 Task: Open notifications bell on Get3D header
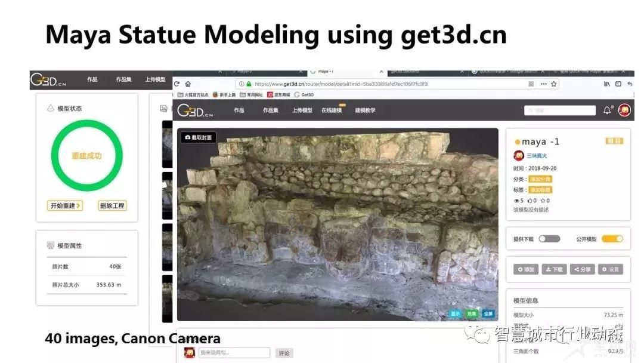tap(606, 110)
